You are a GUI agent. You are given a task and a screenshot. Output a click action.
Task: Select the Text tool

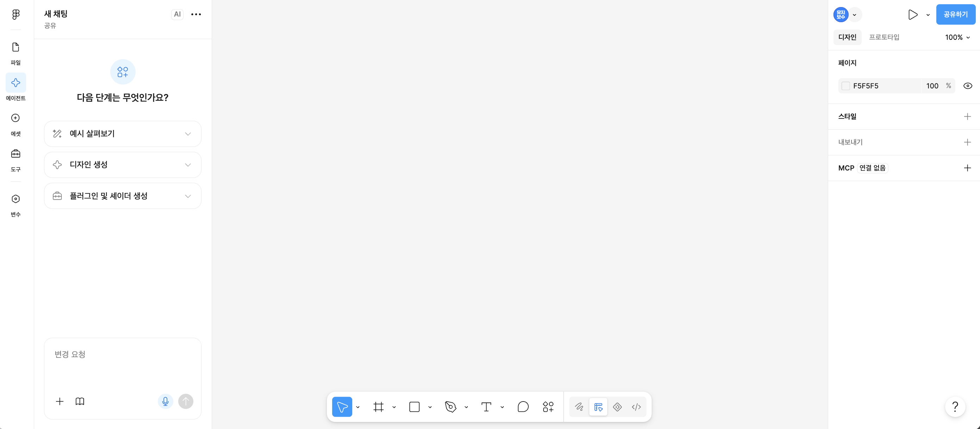[486, 407]
